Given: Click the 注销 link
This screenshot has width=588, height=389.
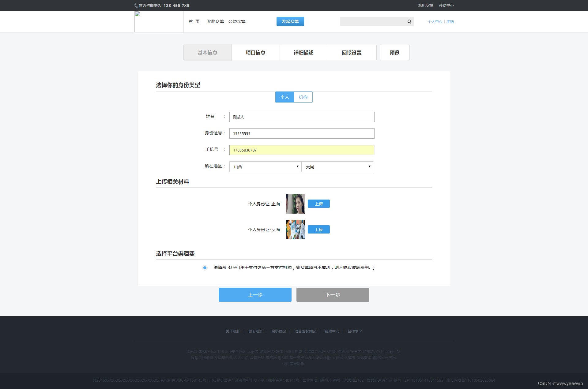Looking at the screenshot, I should tap(450, 22).
